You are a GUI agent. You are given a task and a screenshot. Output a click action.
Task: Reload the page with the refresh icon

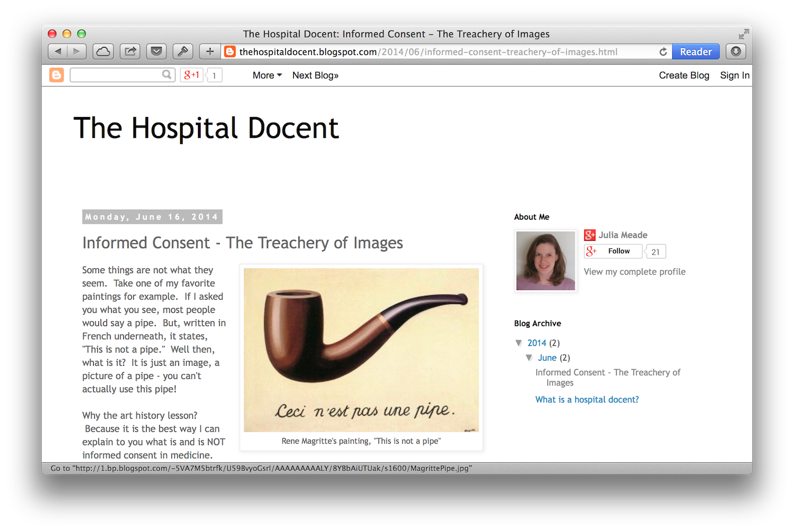663,51
